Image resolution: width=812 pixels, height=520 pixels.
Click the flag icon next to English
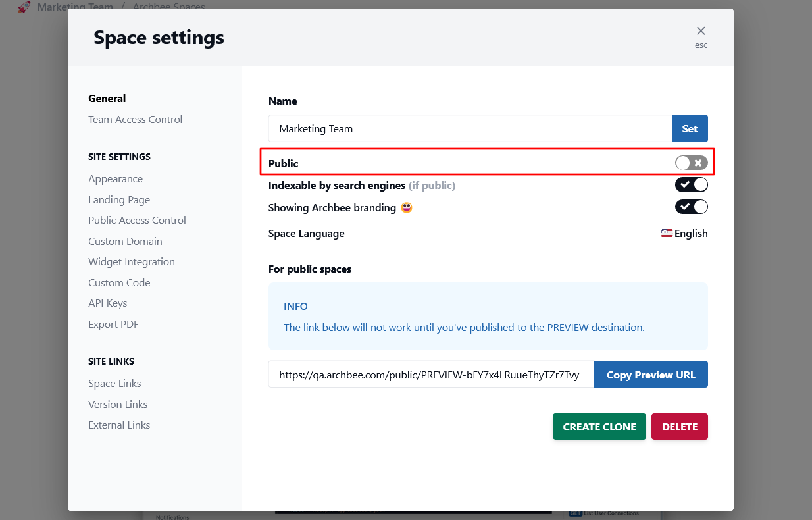pos(666,233)
